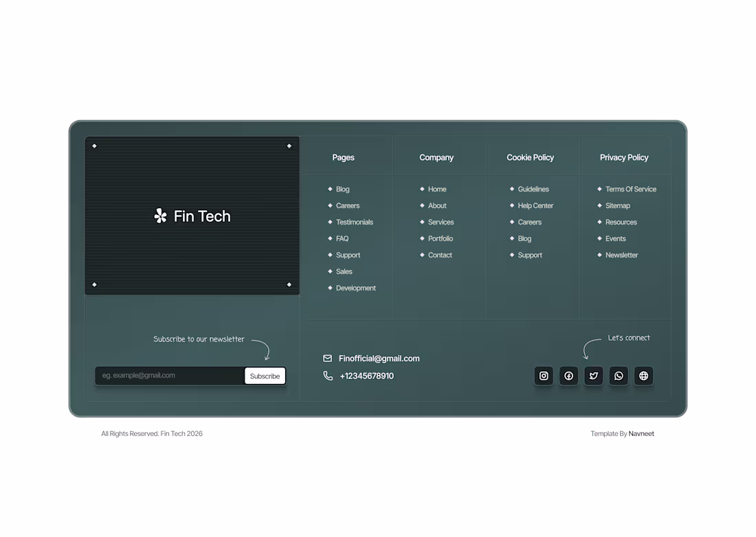Open the Help Center link
Screen dimensions: 756x537
click(535, 205)
